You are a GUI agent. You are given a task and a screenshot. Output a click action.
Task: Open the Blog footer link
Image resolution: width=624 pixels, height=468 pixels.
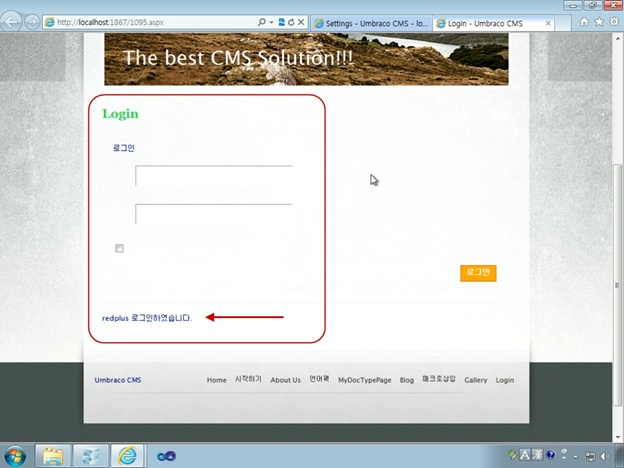pyautogui.click(x=407, y=380)
